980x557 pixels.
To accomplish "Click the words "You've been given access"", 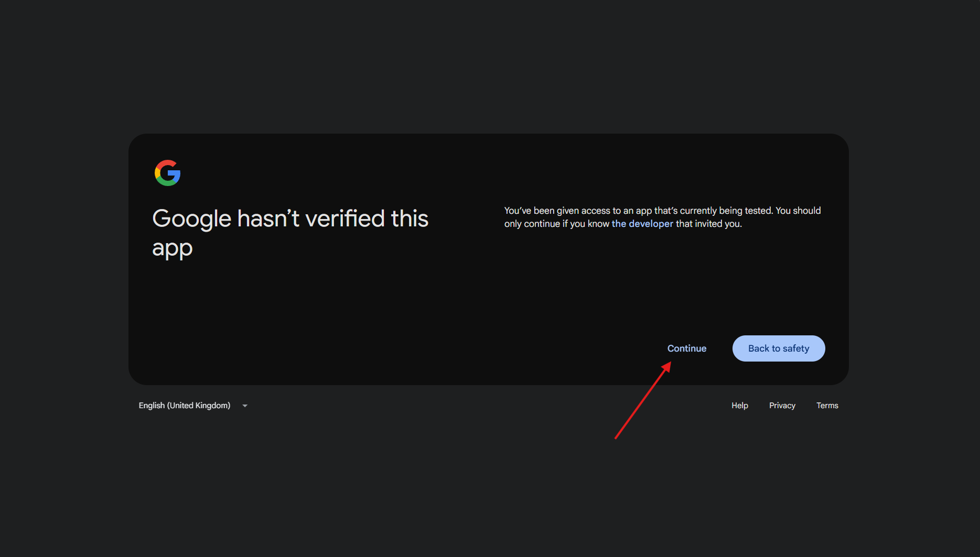I will 557,211.
